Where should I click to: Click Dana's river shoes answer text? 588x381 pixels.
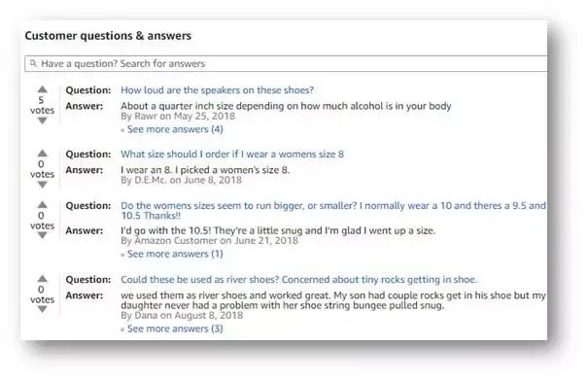(333, 300)
